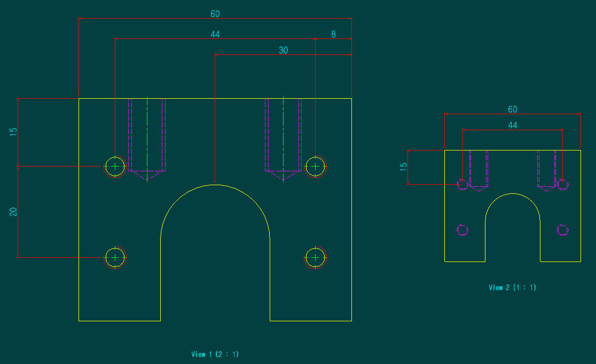
Task: Select the 60 dimension value in View 2
Action: tap(512, 109)
